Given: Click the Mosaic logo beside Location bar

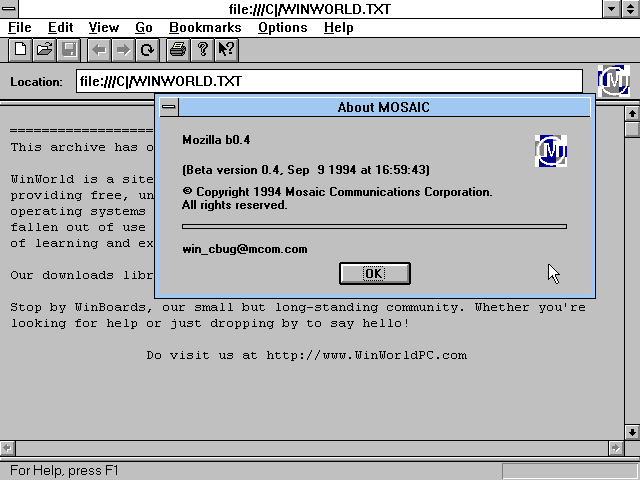Looking at the screenshot, I should pos(613,81).
